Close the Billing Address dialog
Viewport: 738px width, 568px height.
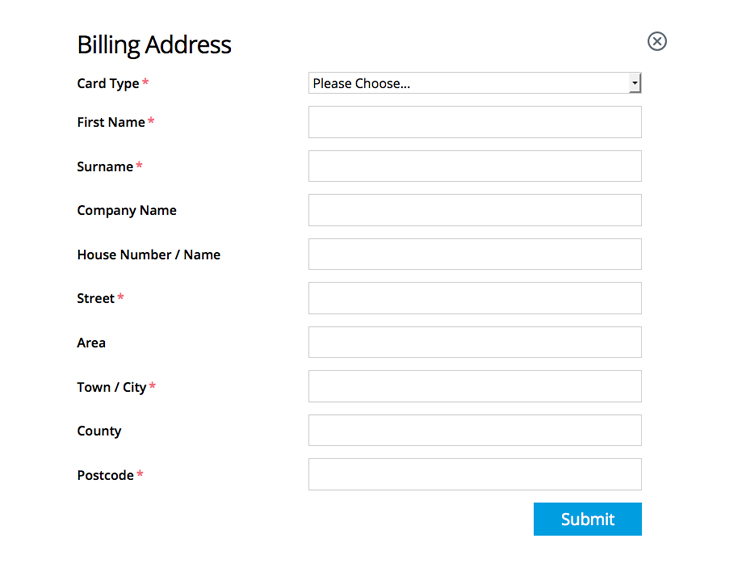[x=657, y=41]
